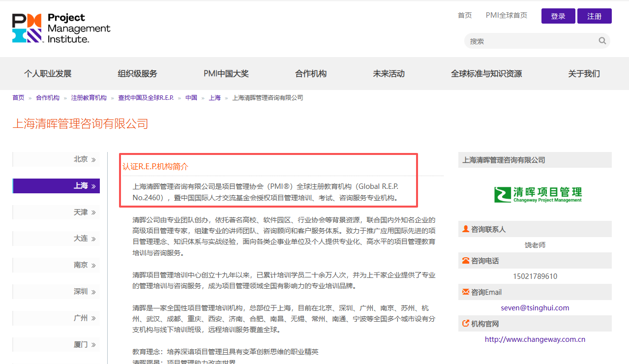This screenshot has width=629, height=364.
Task: Click the chevron next to 大连
Action: [93, 239]
